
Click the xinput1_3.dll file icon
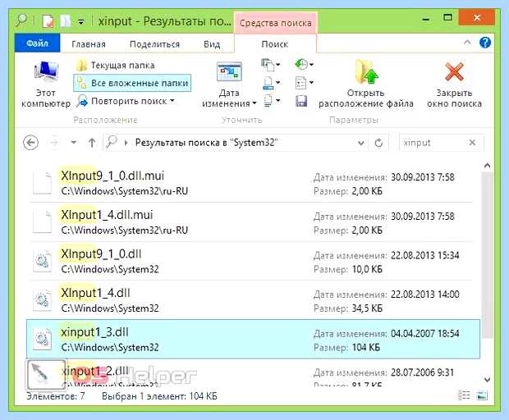tap(42, 340)
